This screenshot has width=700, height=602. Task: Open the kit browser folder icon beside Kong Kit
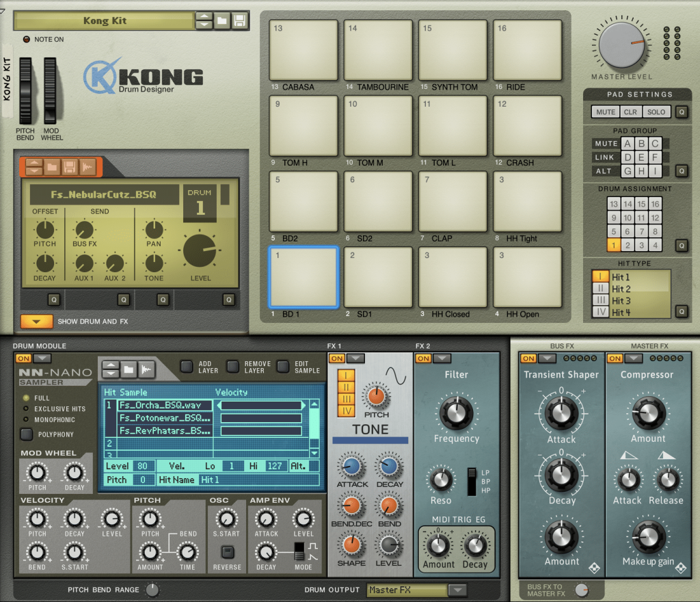pyautogui.click(x=222, y=21)
